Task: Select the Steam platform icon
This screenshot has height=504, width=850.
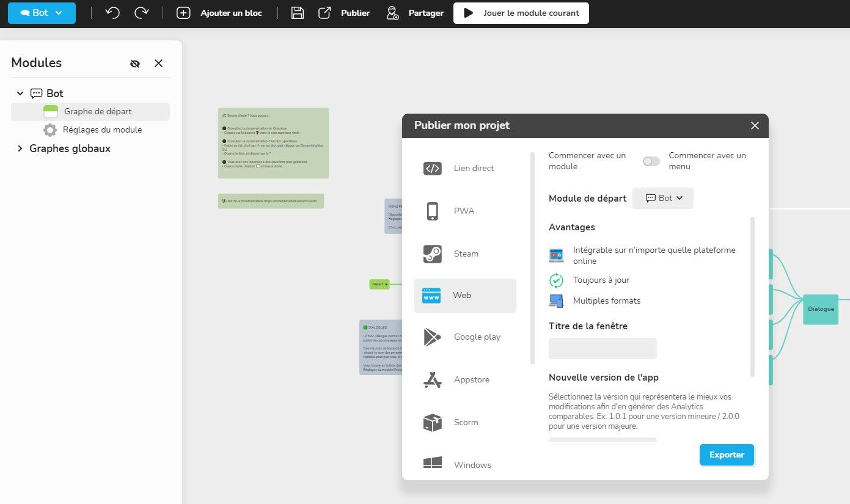Action: 433,254
